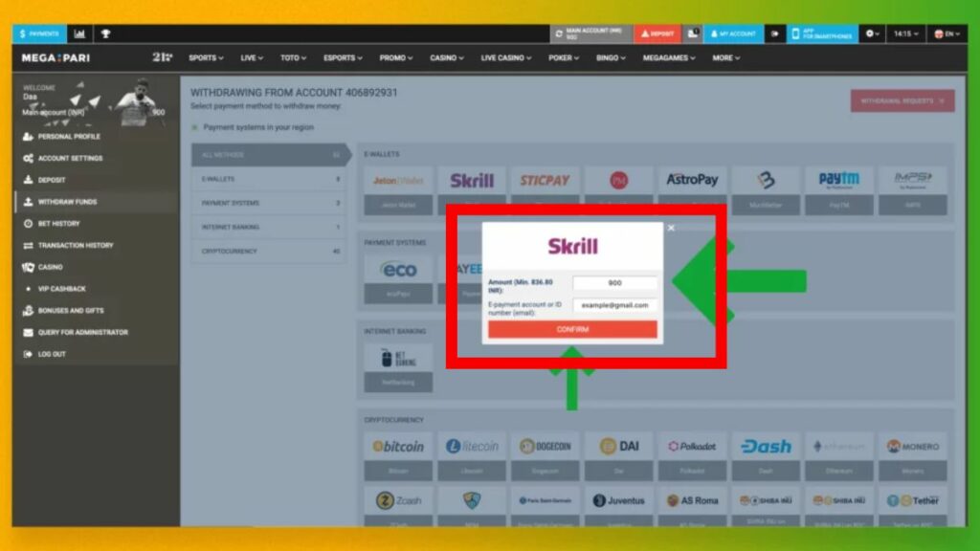The image size is (980, 551).
Task: Open the trophy results icon
Action: [105, 33]
